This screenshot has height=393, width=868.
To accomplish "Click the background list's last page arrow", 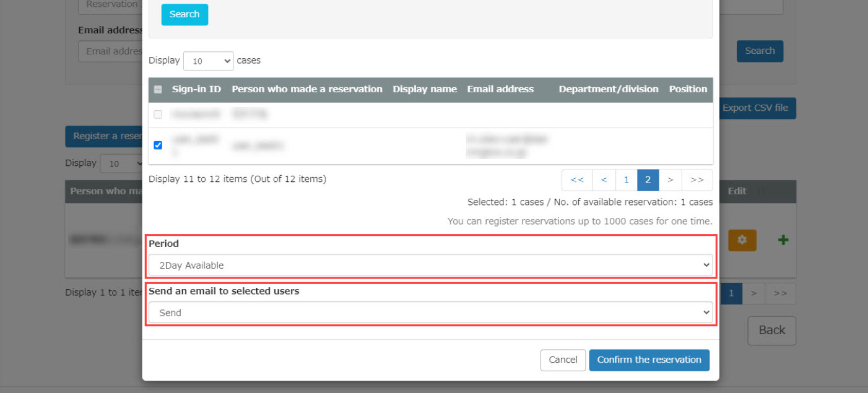I will 781,293.
